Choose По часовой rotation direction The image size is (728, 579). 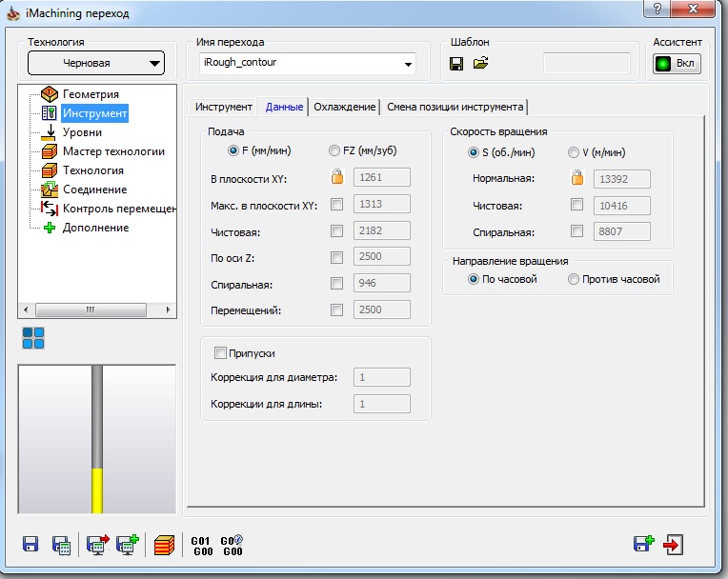pos(474,279)
